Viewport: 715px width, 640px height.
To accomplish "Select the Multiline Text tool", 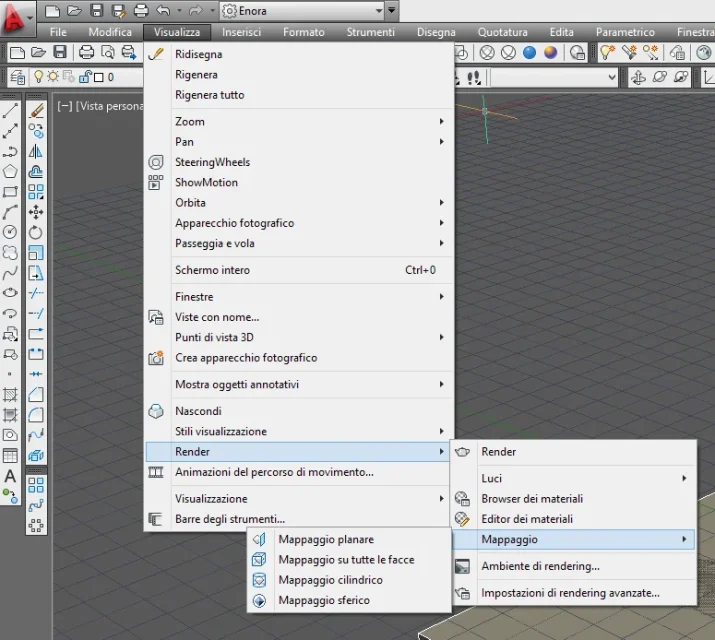I will (11, 476).
